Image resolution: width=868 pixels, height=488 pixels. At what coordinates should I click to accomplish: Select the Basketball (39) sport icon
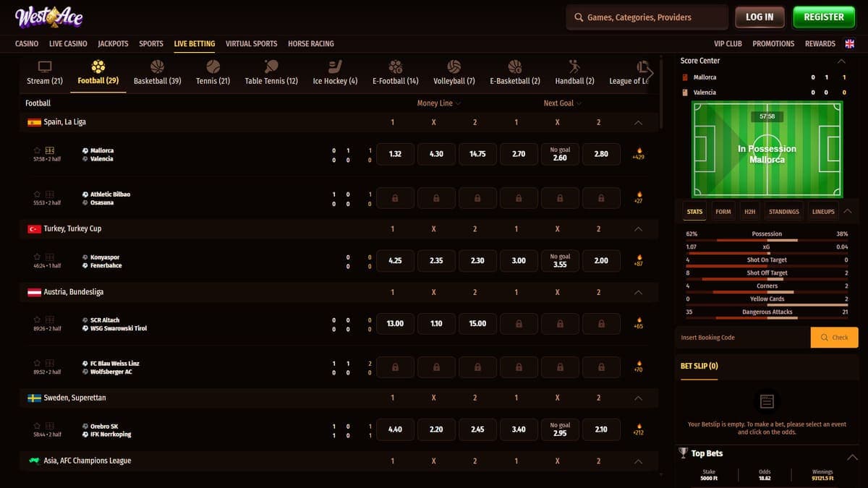click(x=158, y=67)
